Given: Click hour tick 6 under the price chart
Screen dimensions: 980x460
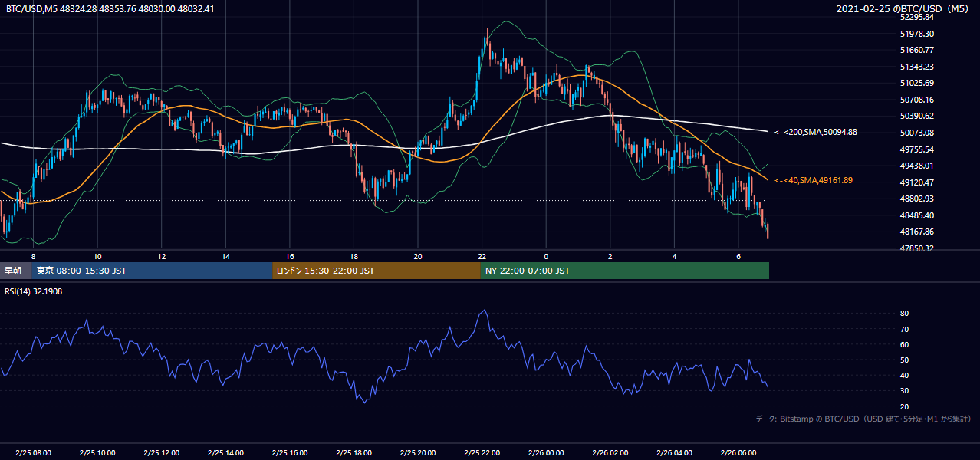Looking at the screenshot, I should click(x=738, y=255).
